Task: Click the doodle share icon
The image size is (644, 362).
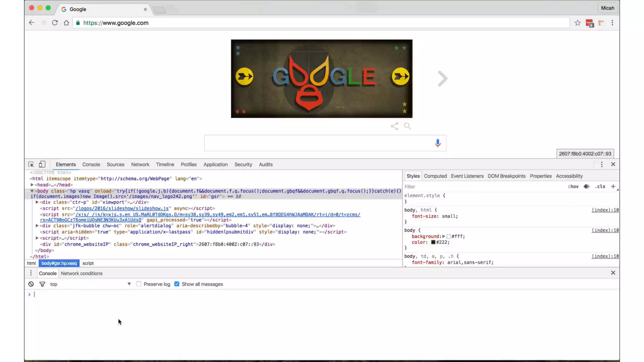Action: tap(394, 126)
